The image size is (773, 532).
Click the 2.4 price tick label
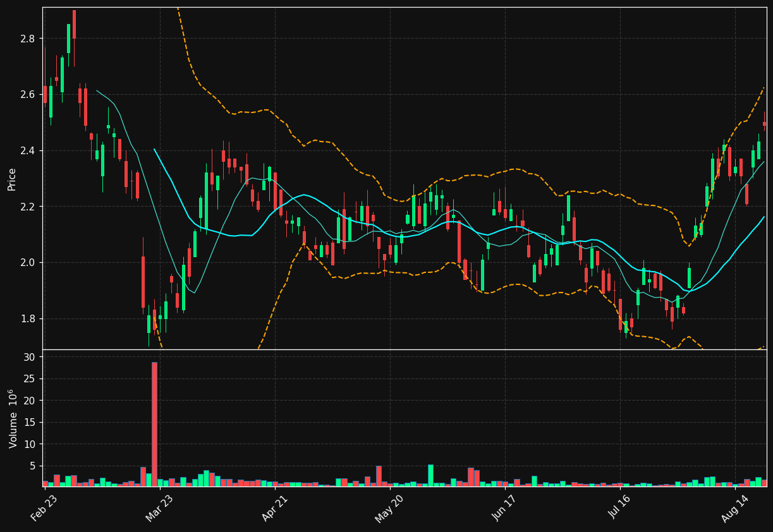[27, 150]
